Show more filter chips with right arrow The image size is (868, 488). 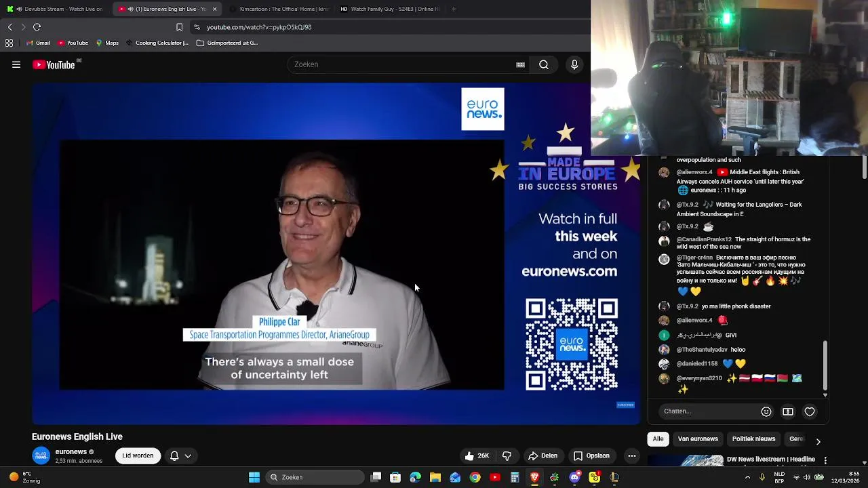click(818, 441)
